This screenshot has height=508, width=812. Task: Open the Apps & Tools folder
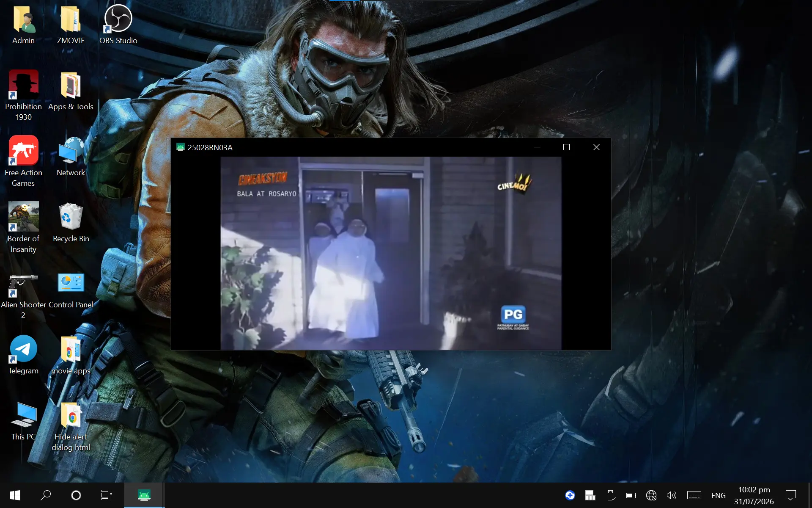pyautogui.click(x=71, y=91)
